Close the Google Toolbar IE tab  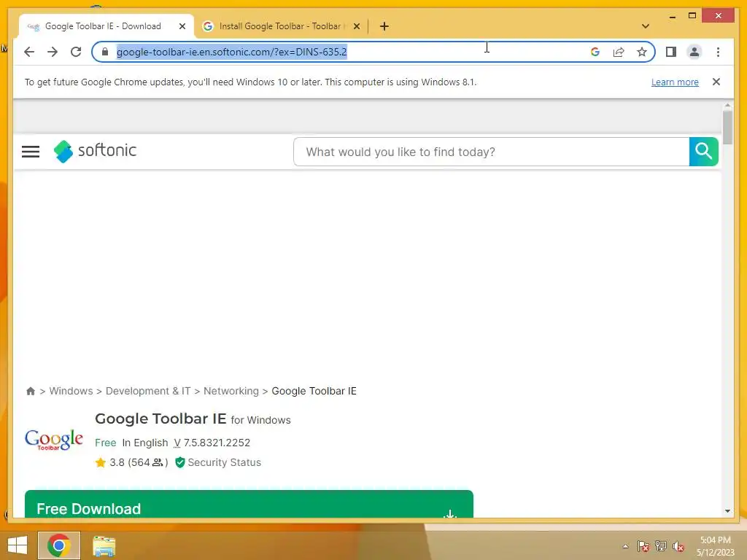[182, 26]
